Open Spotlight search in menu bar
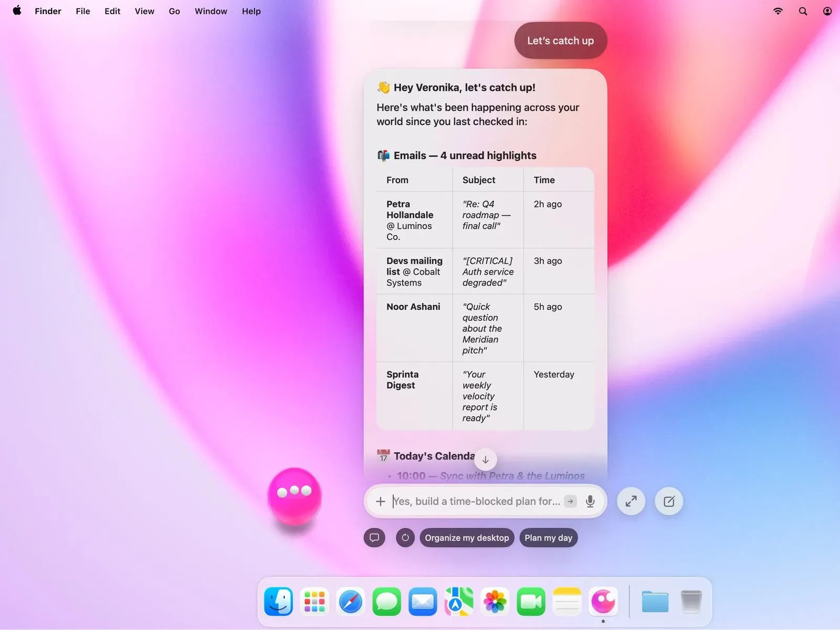Image resolution: width=840 pixels, height=630 pixels. coord(803,11)
